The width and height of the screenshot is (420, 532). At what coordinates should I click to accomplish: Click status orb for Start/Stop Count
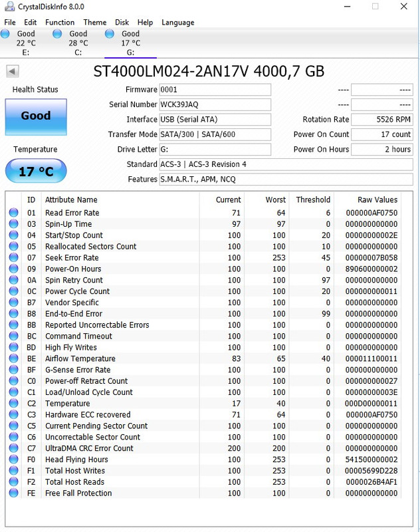[x=13, y=235]
